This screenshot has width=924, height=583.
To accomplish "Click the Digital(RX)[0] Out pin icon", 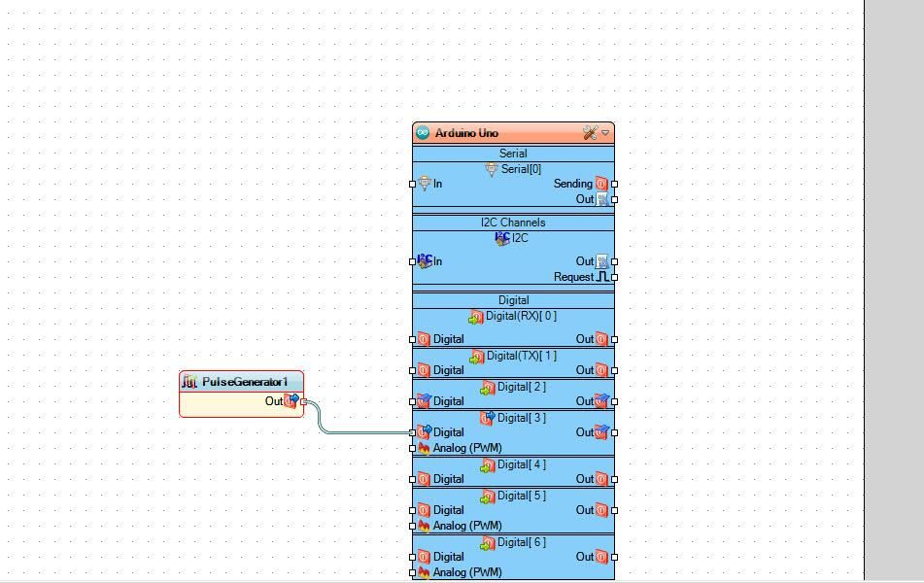I will click(601, 339).
